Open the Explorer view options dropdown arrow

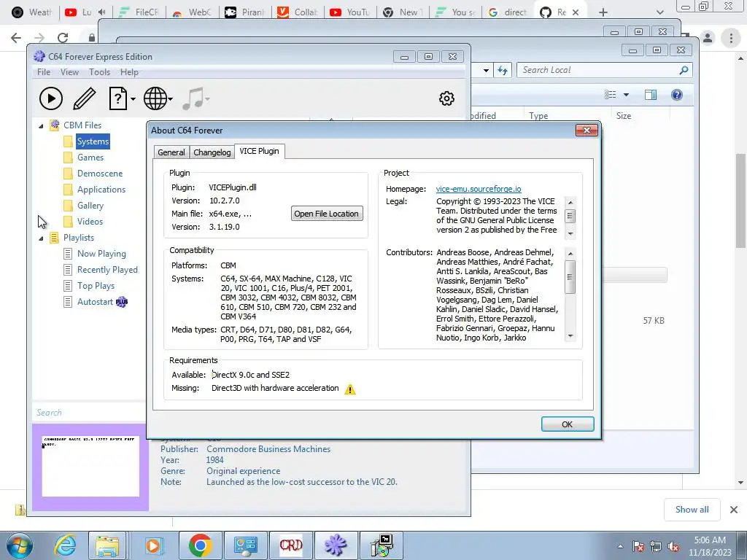pos(626,95)
